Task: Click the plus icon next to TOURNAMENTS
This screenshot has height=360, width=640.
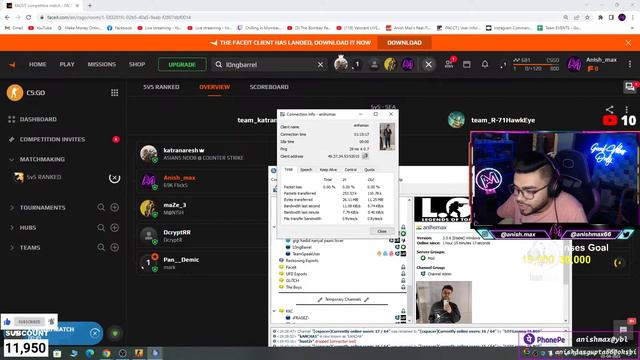Action: coord(115,207)
